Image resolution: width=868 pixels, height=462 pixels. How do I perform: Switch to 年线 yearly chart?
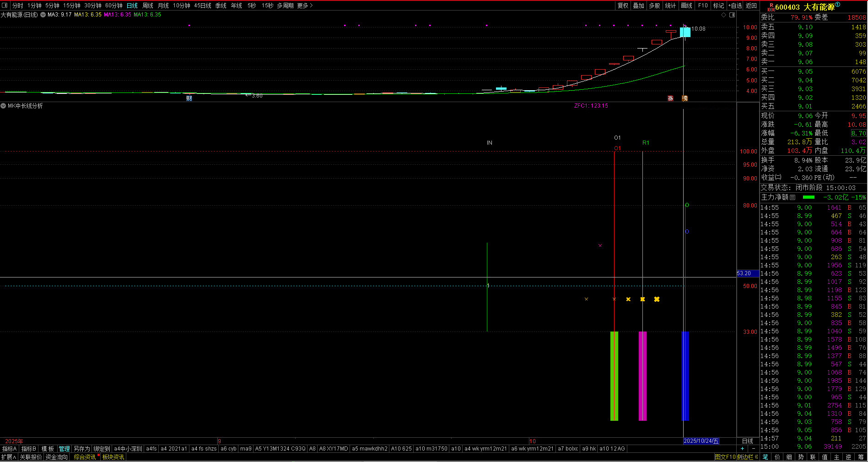237,5
